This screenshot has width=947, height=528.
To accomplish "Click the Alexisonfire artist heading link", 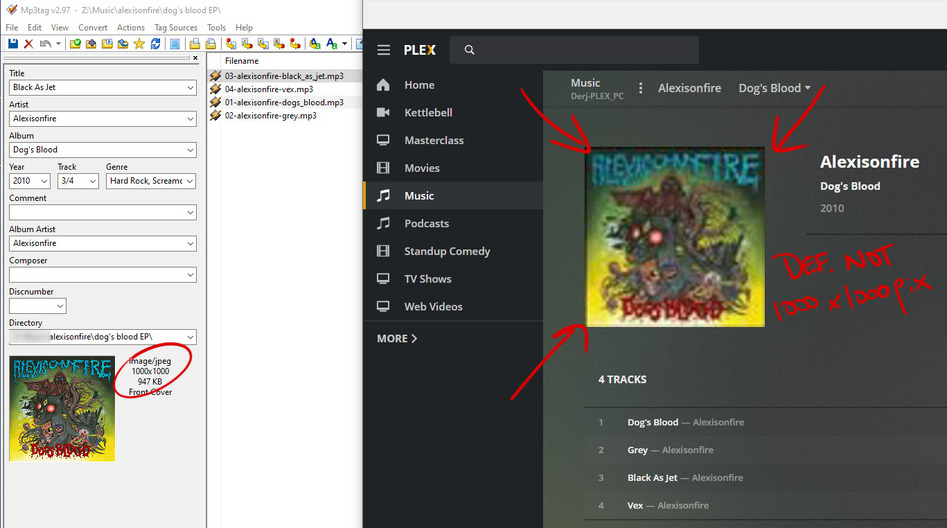I will tap(870, 162).
